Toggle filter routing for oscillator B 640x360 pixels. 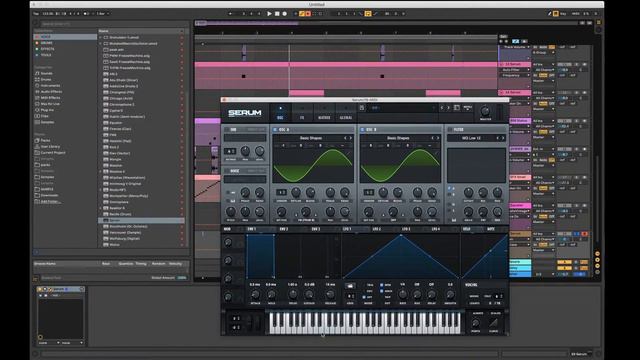[x=449, y=193]
